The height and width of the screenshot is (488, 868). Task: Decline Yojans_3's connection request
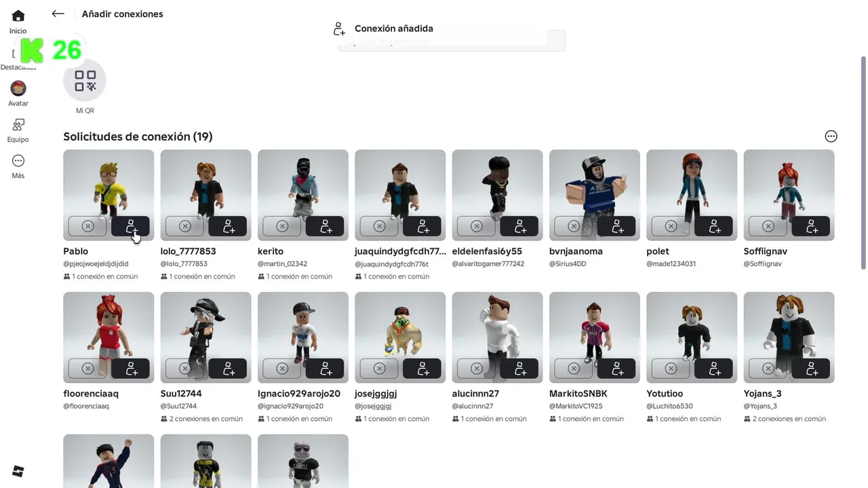click(x=768, y=368)
